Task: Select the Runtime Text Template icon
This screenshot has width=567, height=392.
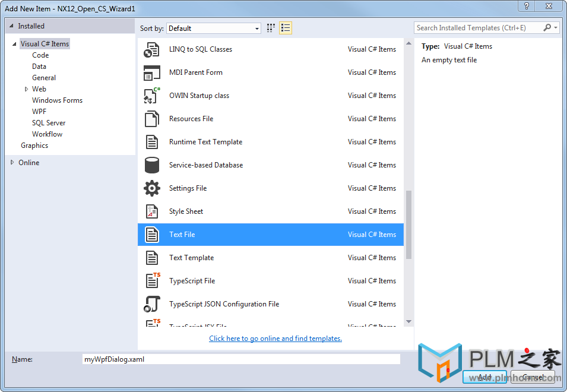Action: click(x=152, y=142)
